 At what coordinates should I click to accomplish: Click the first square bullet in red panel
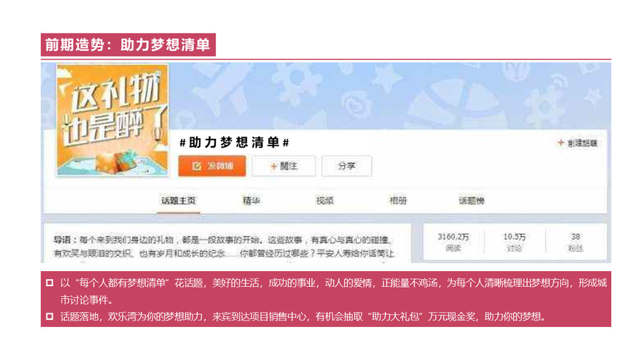(49, 283)
